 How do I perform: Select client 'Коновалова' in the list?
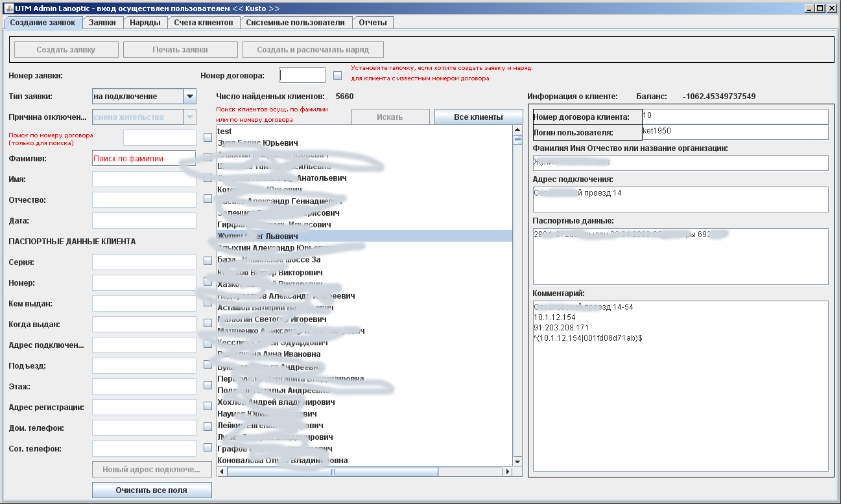pos(364,461)
